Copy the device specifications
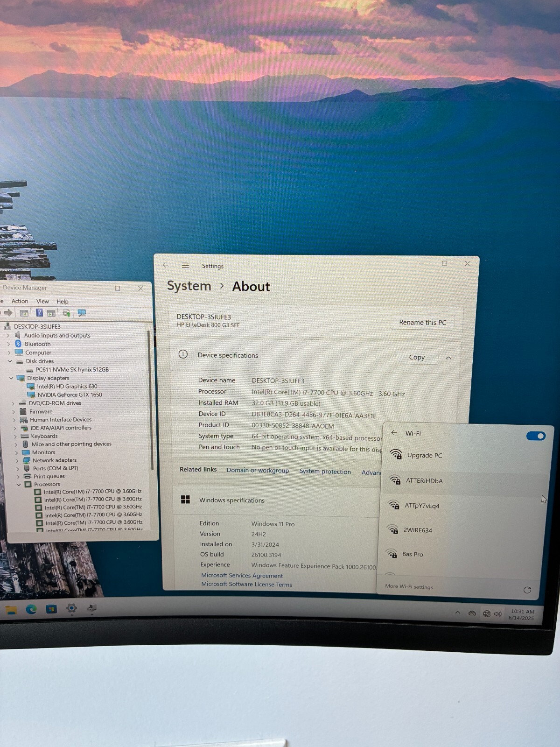The width and height of the screenshot is (560, 747). pyautogui.click(x=417, y=358)
